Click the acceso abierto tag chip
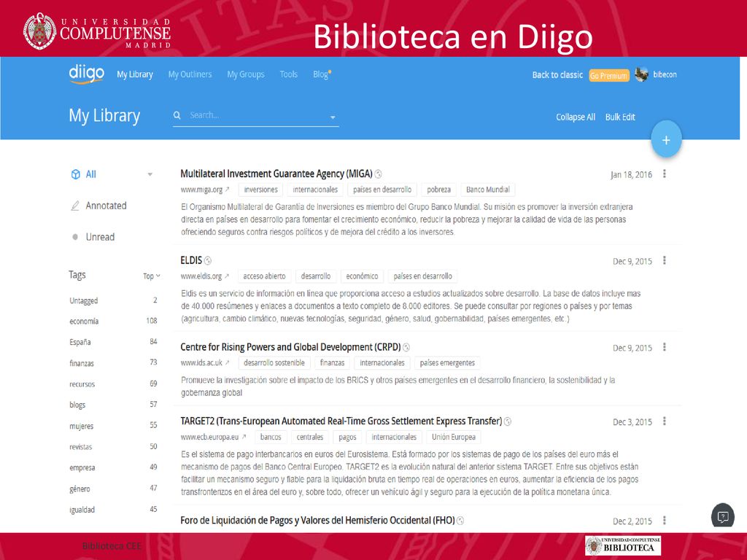Viewport: 747px width, 560px height. pos(264,276)
